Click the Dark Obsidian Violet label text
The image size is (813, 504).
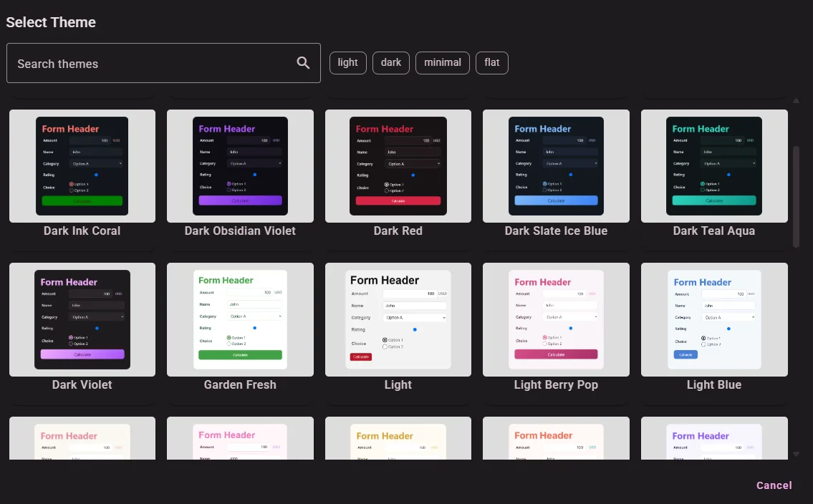click(240, 231)
